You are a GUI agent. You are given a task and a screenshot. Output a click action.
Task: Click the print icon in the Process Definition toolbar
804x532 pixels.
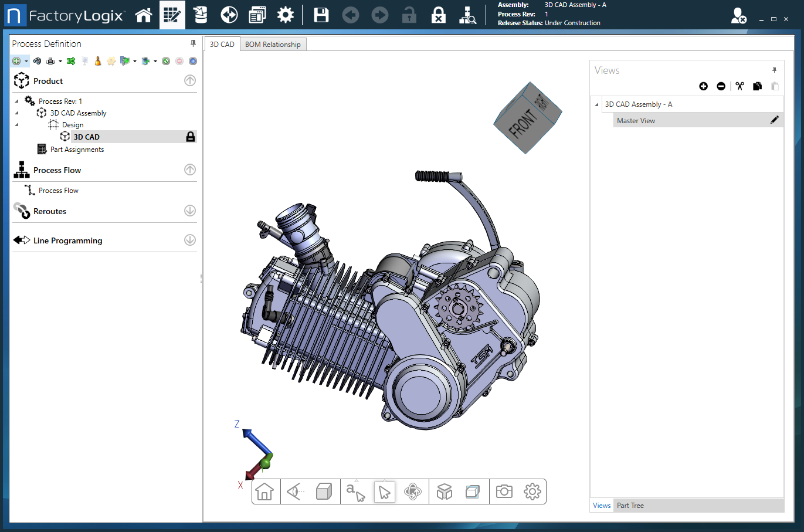[x=52, y=60]
